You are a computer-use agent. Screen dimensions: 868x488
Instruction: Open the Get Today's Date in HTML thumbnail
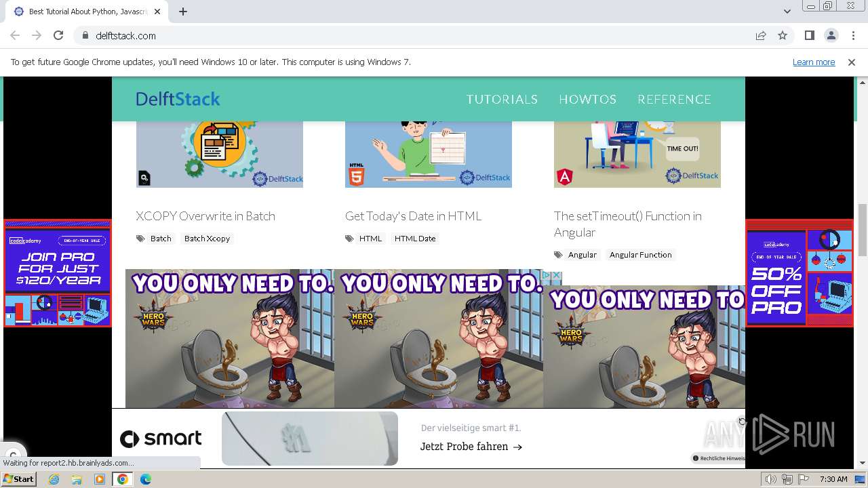pyautogui.click(x=429, y=155)
